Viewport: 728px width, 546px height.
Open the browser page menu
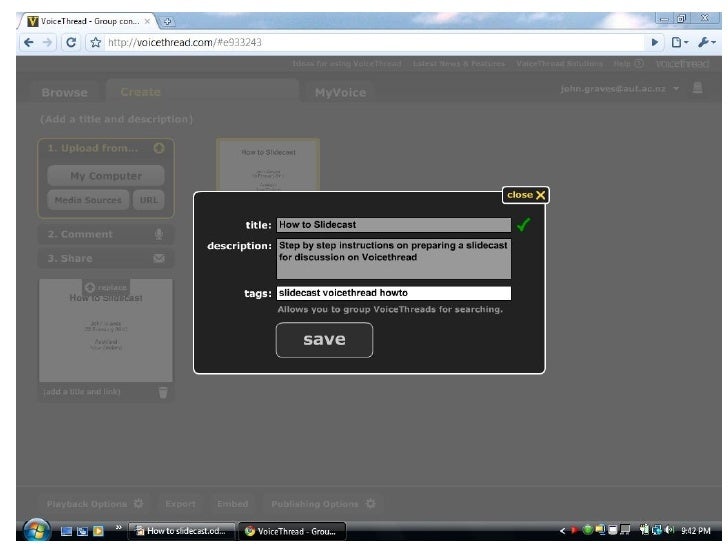tap(680, 43)
